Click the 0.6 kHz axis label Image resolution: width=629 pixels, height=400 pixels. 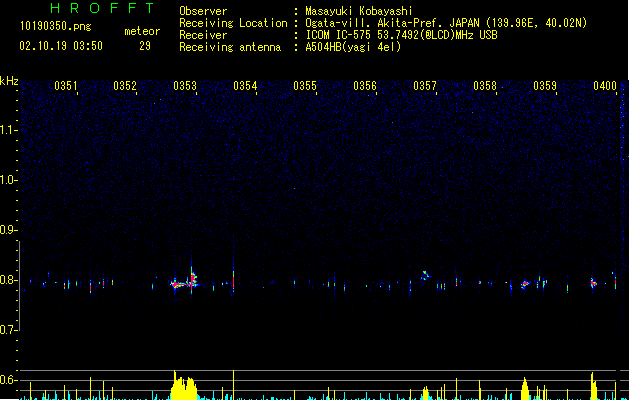tap(8, 380)
